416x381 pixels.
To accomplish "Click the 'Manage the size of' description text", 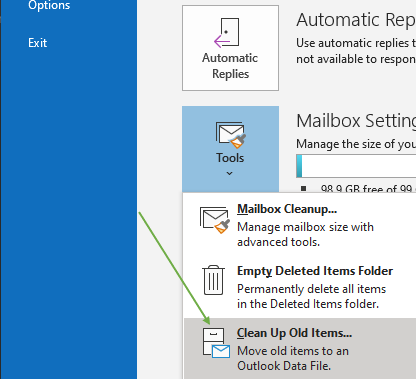I will [x=356, y=144].
